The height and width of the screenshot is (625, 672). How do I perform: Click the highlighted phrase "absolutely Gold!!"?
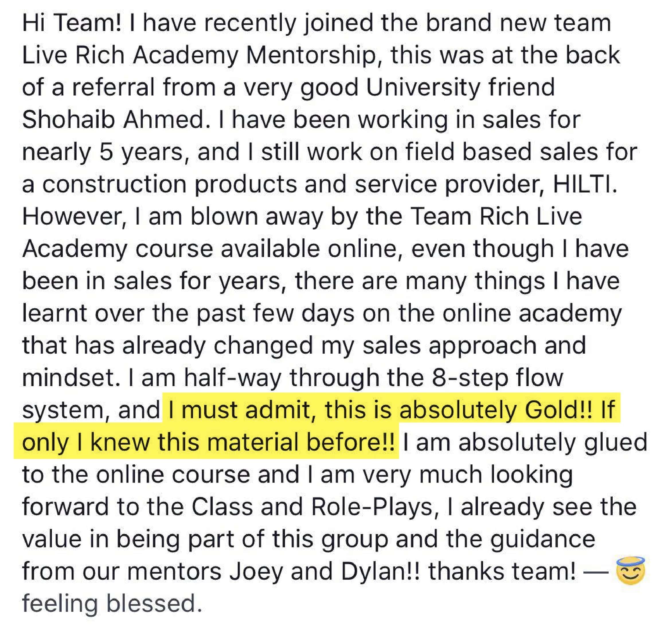pyautogui.click(x=496, y=410)
